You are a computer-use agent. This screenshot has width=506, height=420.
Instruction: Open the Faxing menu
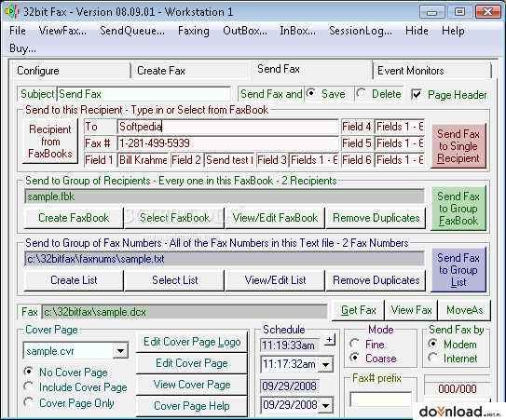pos(194,31)
